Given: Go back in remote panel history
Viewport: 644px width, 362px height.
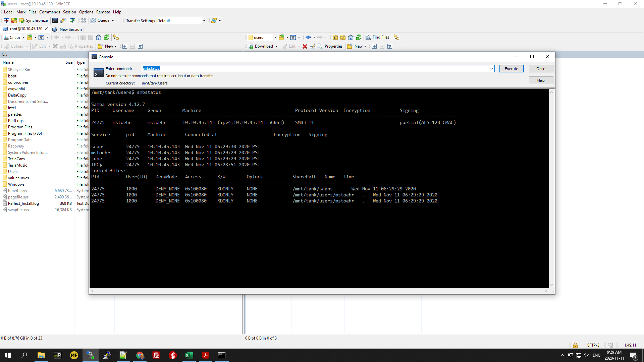Looking at the screenshot, I should pos(308,37).
